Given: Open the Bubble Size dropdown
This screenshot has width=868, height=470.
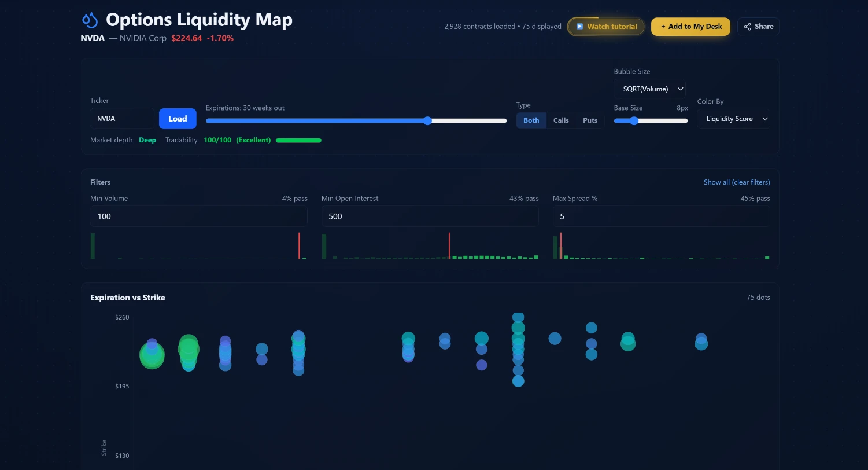Looking at the screenshot, I should pos(651,89).
